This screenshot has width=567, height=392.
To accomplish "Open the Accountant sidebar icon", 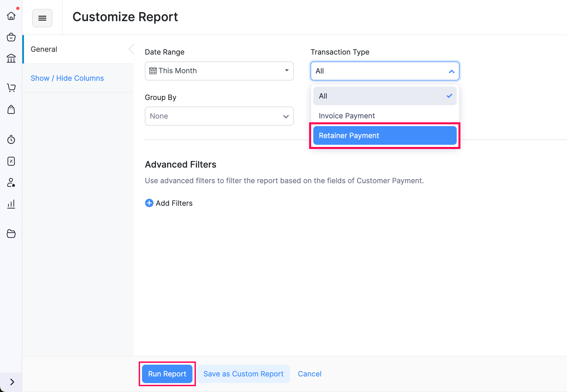I will (x=11, y=161).
